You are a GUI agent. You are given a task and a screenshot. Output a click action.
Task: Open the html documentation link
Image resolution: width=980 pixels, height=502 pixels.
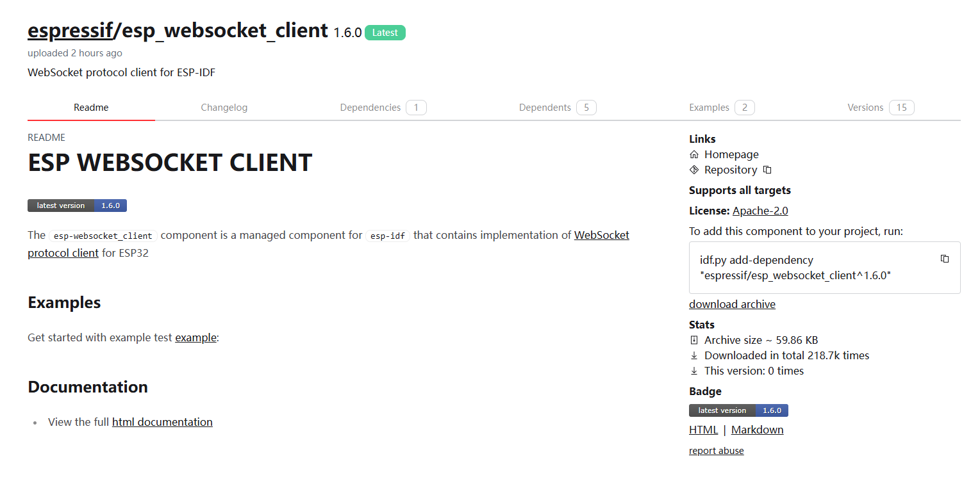pos(162,422)
